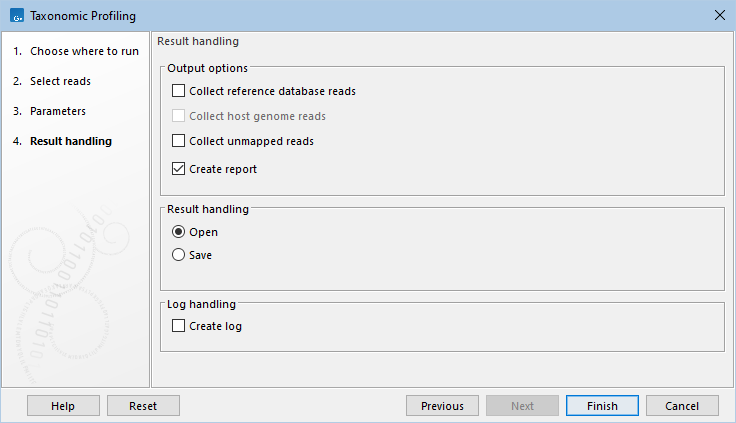The width and height of the screenshot is (736, 423).
Task: Choose the Save radio button
Action: click(x=179, y=255)
